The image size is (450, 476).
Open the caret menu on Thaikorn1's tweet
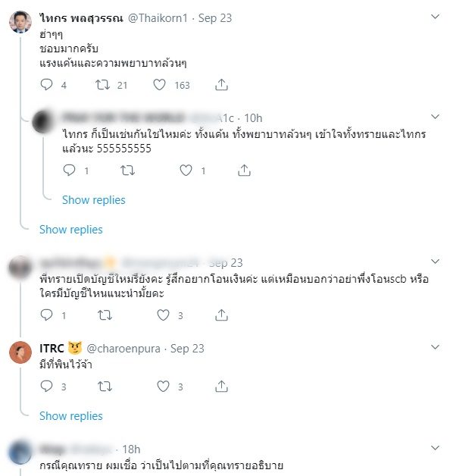[x=435, y=17]
